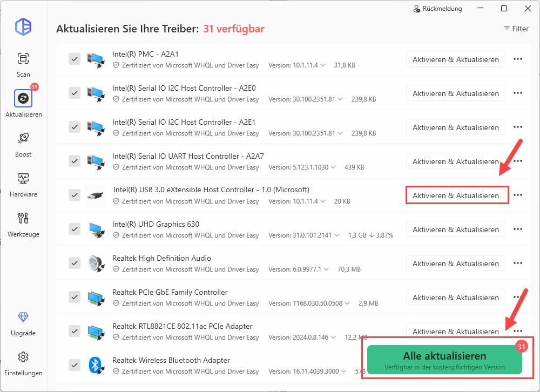
Task: Expand version 31.0.101.2141 dropdown
Action: (x=337, y=235)
